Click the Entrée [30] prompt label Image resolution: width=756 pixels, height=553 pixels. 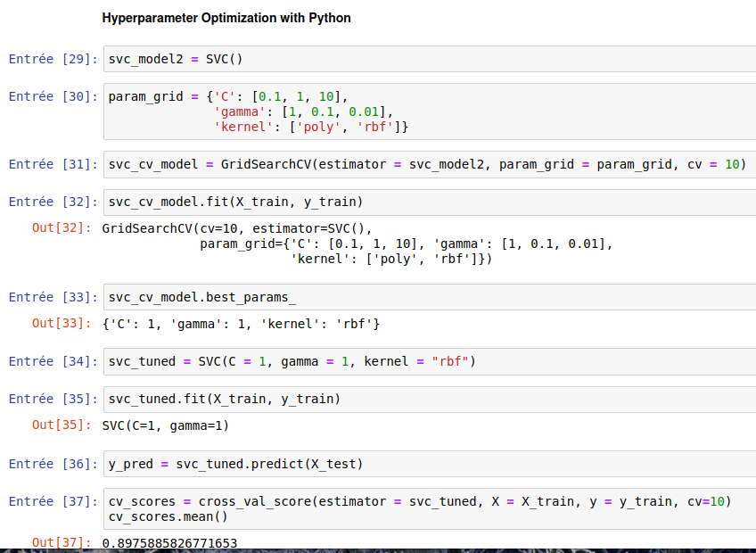pyautogui.click(x=53, y=96)
